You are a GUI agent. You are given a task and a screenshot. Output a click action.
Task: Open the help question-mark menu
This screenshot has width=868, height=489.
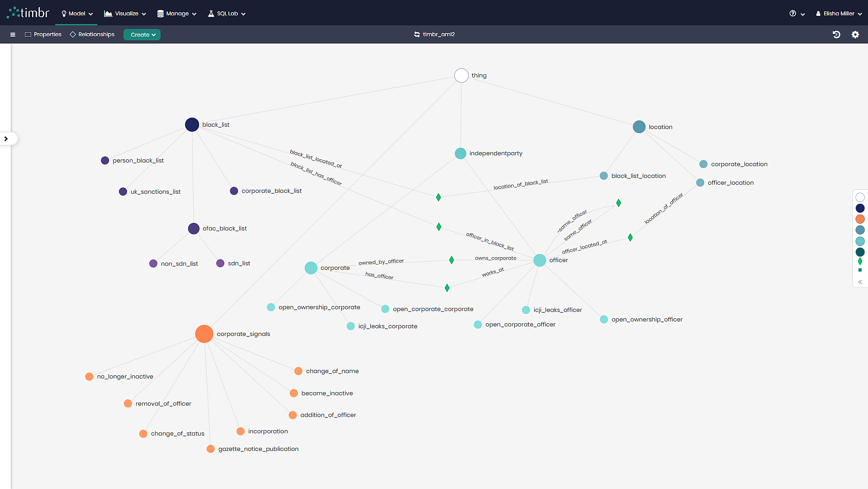click(x=797, y=14)
